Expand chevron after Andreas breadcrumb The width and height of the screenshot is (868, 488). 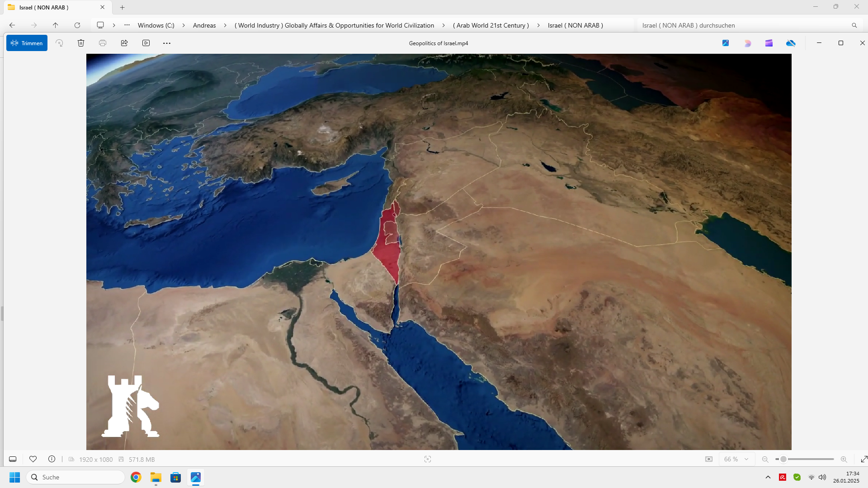pyautogui.click(x=225, y=25)
